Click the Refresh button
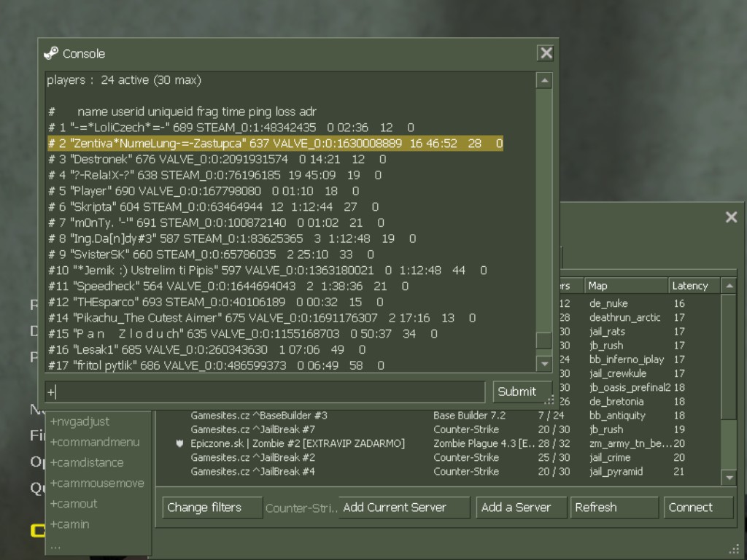The width and height of the screenshot is (747, 560). coord(614,507)
